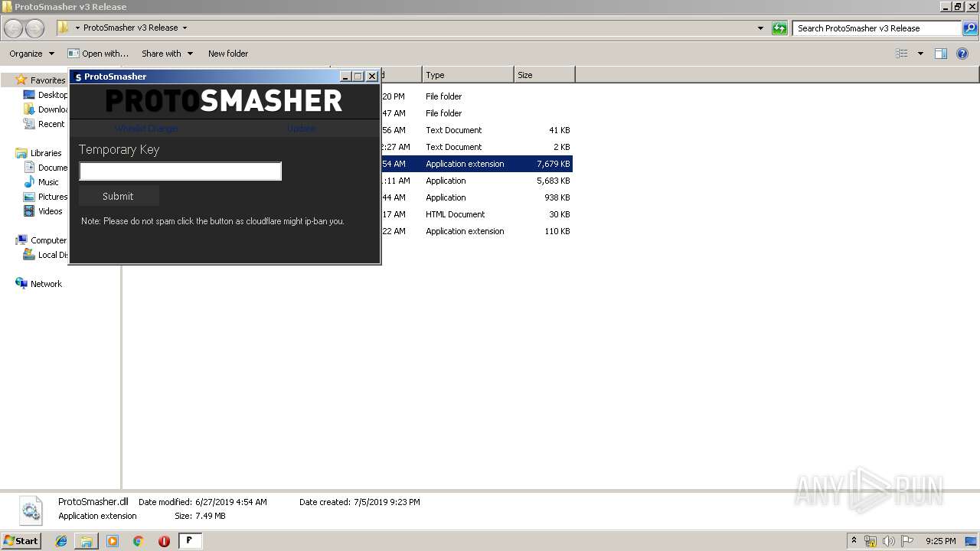Change the view mode icon
Image resolution: width=980 pixels, height=551 pixels.
point(902,54)
